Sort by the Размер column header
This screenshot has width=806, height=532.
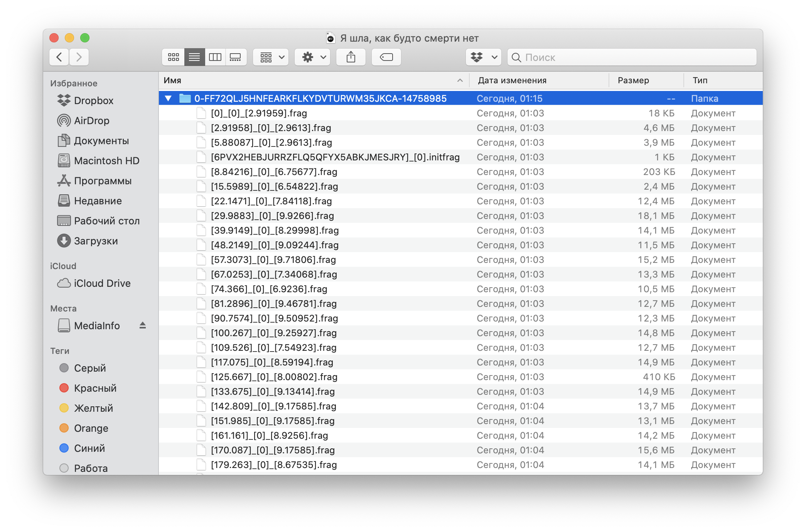(633, 80)
